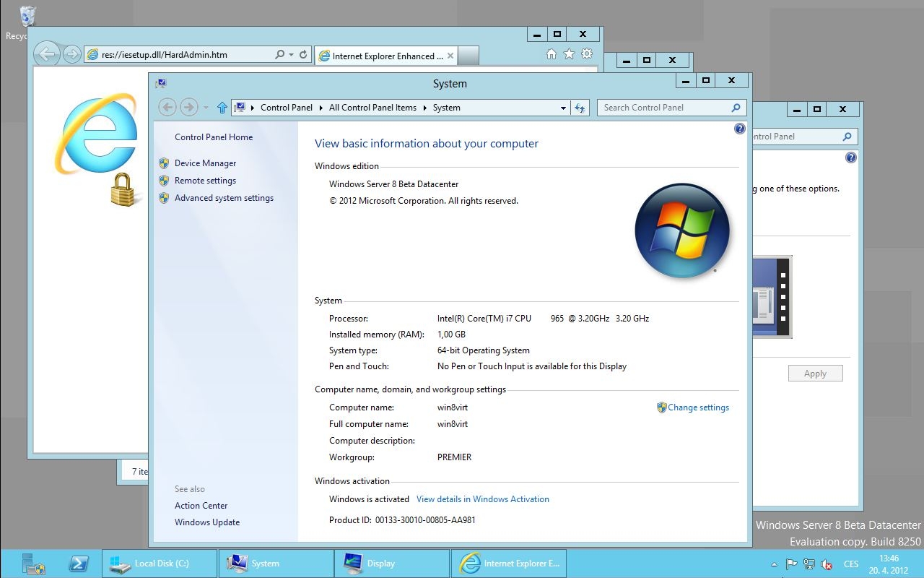Click the Action Center flag tray icon
Viewport: 924px width, 578px height.
[791, 564]
